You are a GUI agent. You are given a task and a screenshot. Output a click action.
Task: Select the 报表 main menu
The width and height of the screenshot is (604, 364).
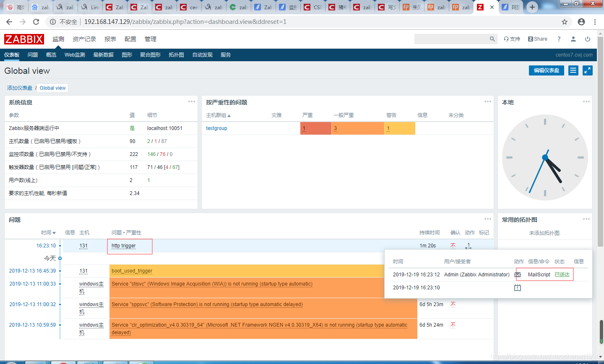110,39
